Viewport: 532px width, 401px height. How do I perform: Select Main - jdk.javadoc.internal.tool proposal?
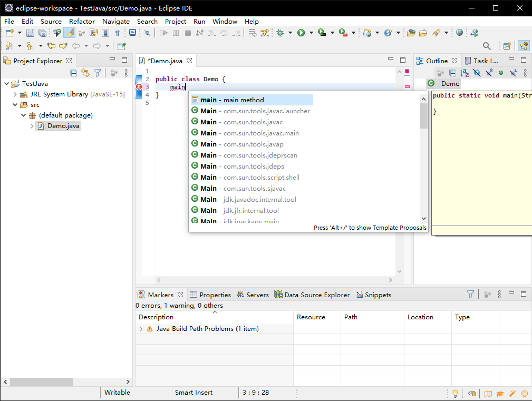point(252,199)
